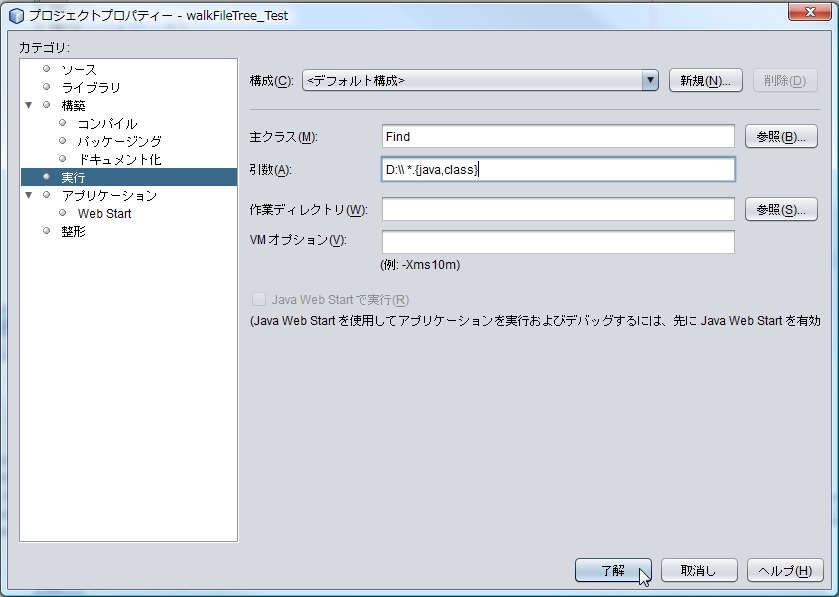Click the project cube icon in title bar
839x597 pixels.
[x=16, y=15]
